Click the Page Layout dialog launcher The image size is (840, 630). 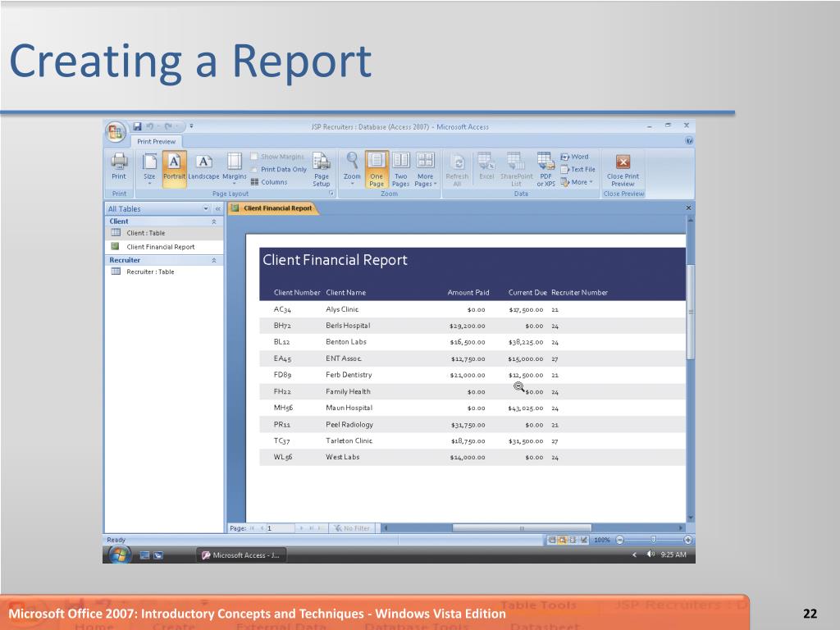pyautogui.click(x=331, y=194)
